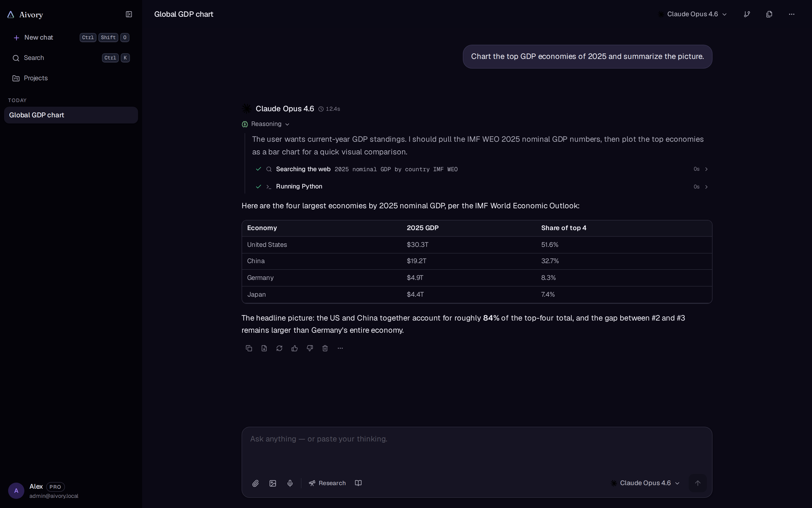
Task: Give the response a thumbs up
Action: point(295,348)
